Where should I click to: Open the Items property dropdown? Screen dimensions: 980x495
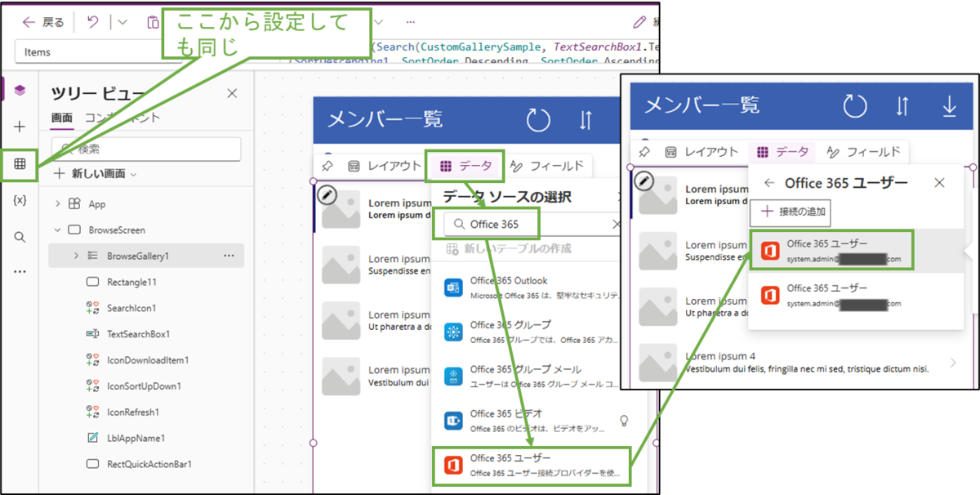pyautogui.click(x=98, y=52)
